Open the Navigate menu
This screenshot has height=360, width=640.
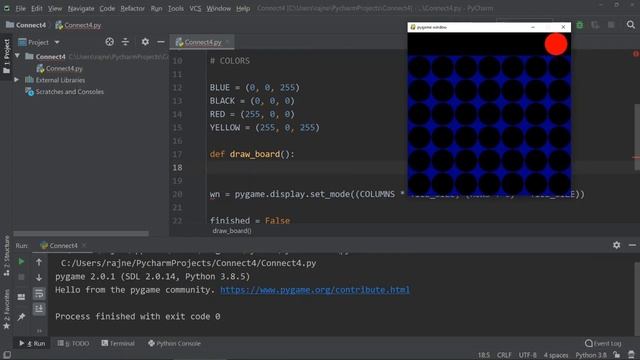[x=81, y=8]
